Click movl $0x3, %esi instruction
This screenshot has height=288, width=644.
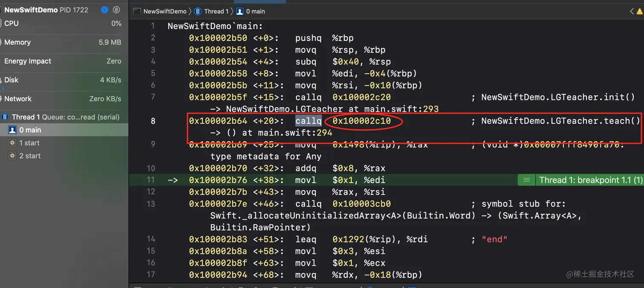coord(340,251)
